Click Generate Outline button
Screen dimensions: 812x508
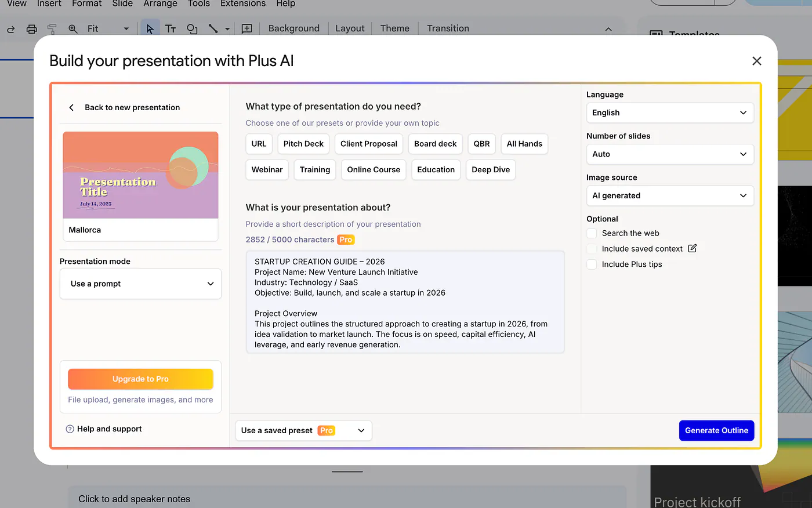click(x=716, y=430)
